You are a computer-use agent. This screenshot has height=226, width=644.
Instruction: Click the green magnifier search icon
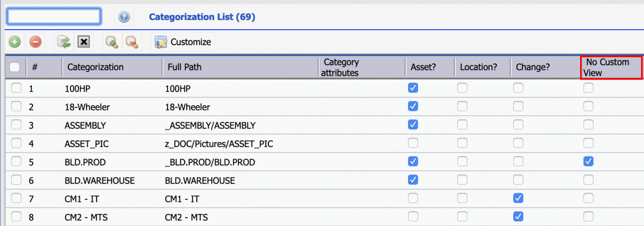click(x=112, y=42)
